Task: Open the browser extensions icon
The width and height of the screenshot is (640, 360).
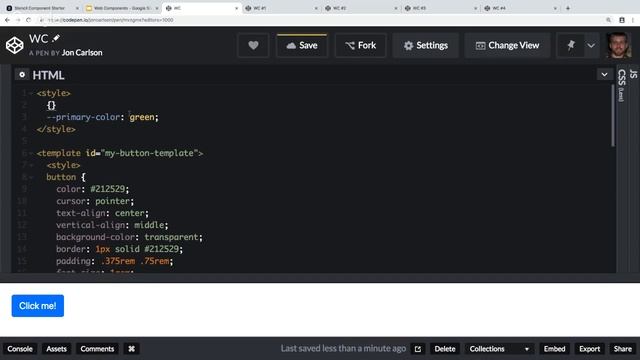Action: click(x=622, y=20)
